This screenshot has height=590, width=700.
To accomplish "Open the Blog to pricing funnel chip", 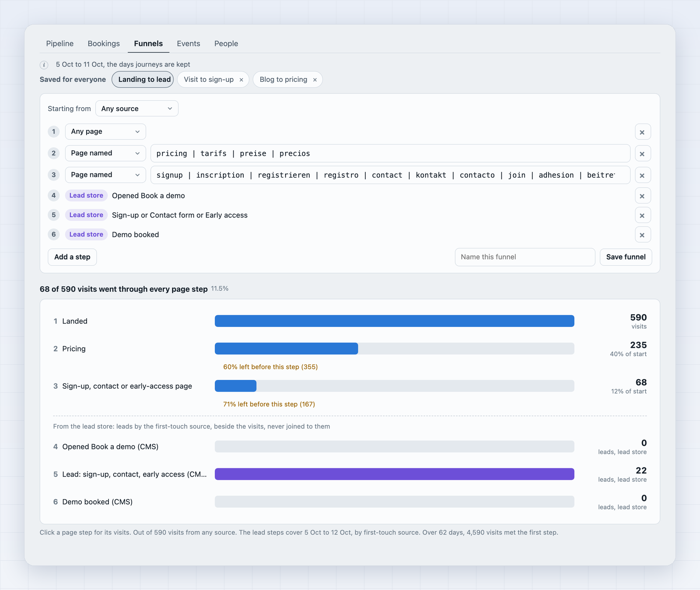I will coord(283,79).
